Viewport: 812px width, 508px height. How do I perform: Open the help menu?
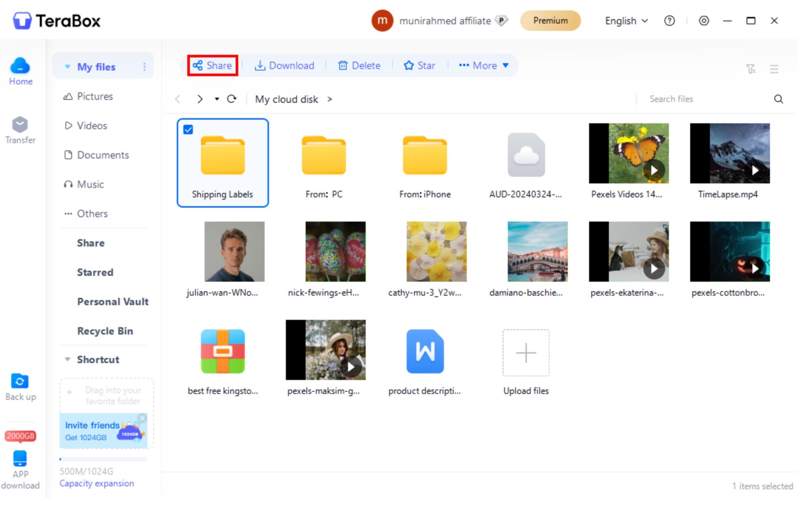[x=669, y=21]
